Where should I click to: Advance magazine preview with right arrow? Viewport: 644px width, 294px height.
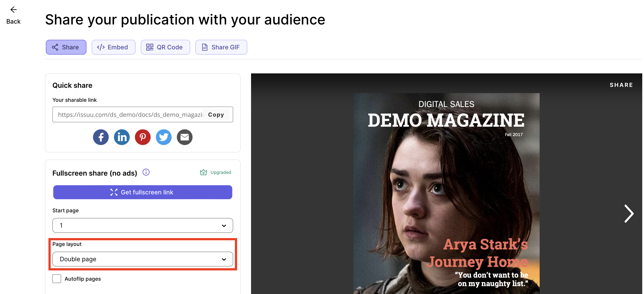click(629, 213)
